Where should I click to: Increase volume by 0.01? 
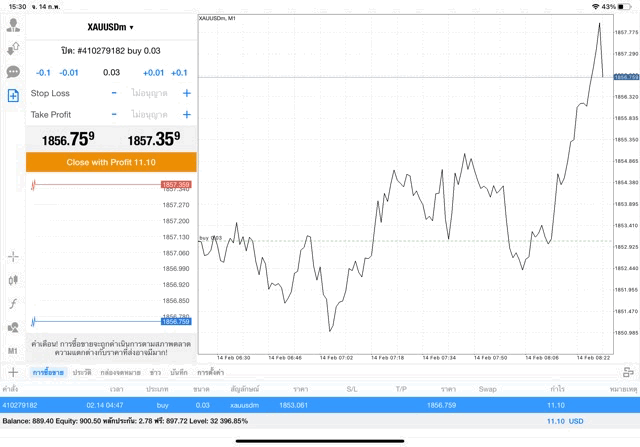point(153,73)
